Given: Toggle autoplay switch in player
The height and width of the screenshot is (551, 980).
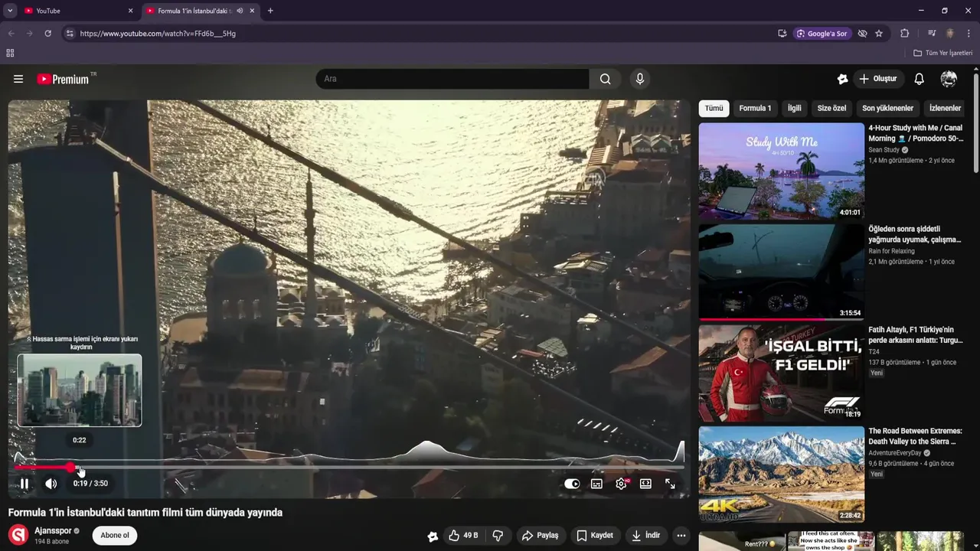Looking at the screenshot, I should click(x=572, y=484).
